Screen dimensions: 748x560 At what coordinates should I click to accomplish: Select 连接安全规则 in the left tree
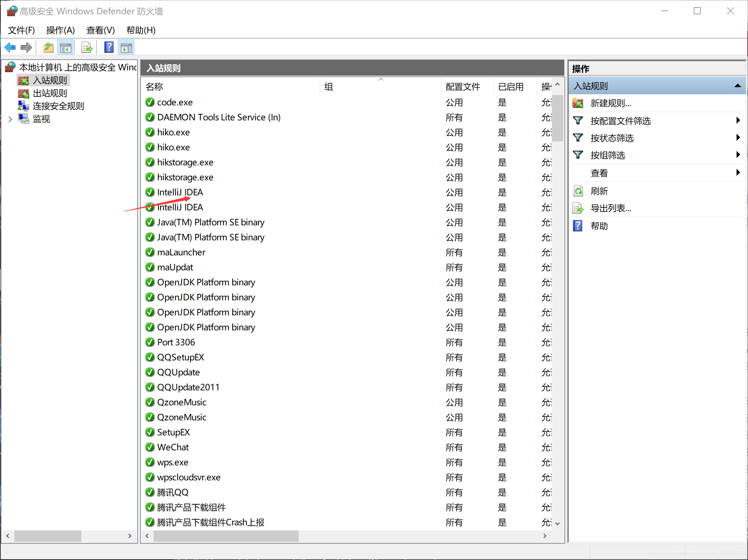click(58, 106)
